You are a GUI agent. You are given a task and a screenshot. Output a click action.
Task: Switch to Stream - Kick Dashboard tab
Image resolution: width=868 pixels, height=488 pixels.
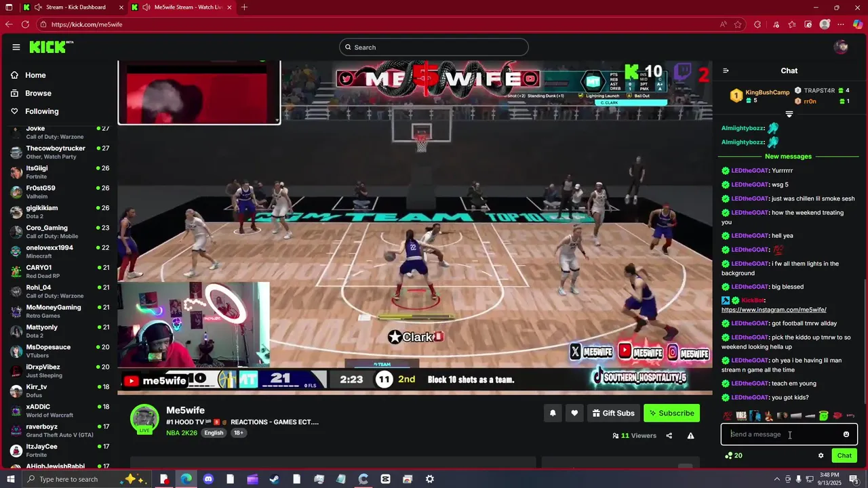point(75,7)
